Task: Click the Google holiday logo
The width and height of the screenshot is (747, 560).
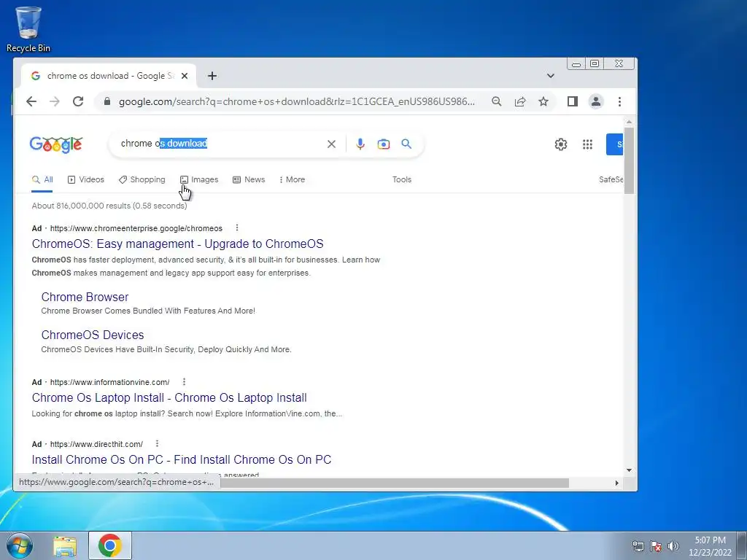Action: click(56, 144)
